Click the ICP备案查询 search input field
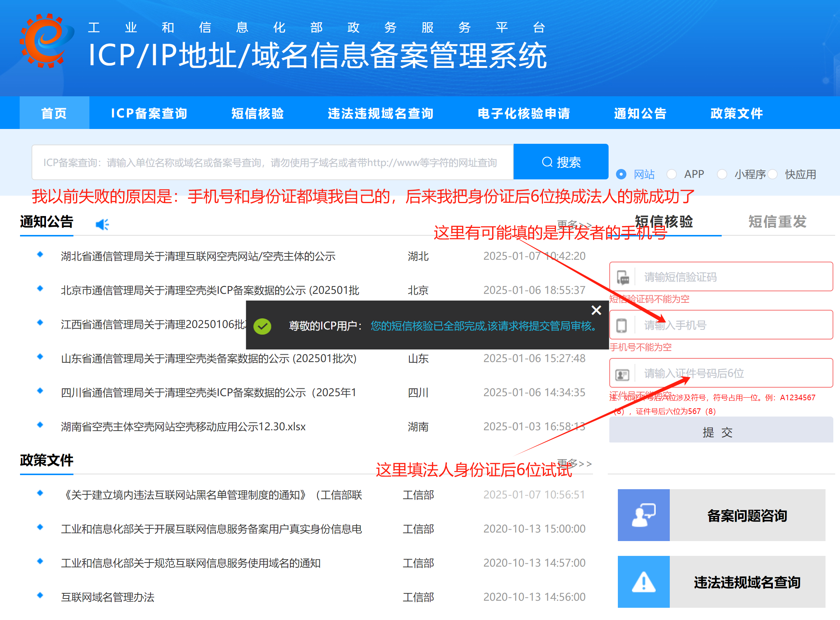The height and width of the screenshot is (620, 840). (272, 162)
